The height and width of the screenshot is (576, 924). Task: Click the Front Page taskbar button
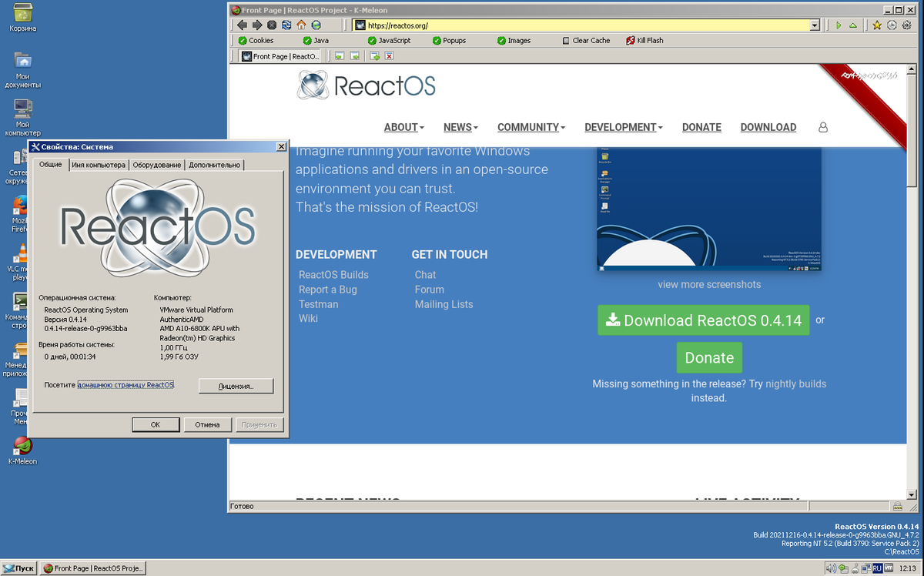[92, 568]
